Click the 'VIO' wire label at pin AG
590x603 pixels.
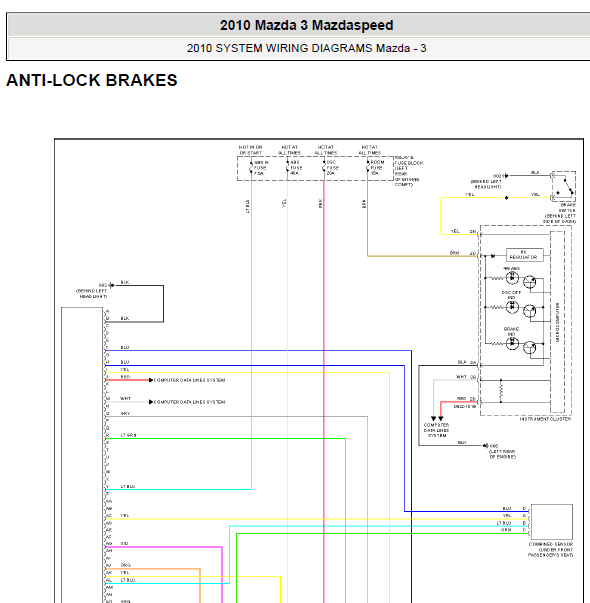124,543
